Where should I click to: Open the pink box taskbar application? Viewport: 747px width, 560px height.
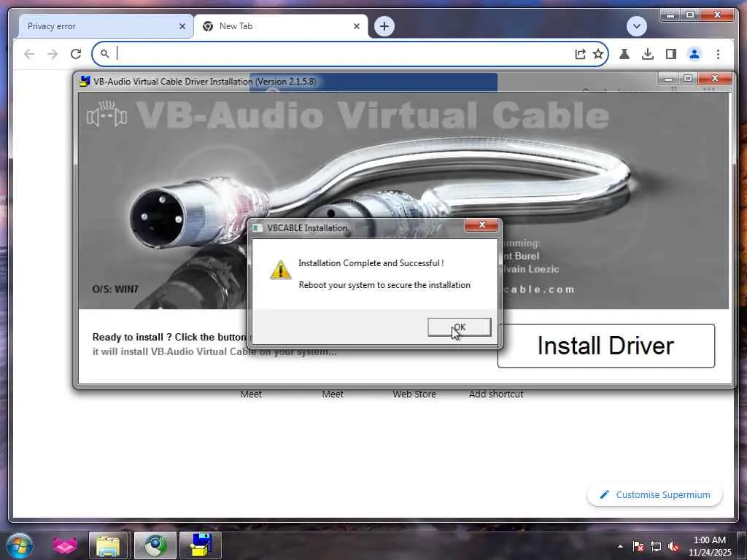point(65,545)
